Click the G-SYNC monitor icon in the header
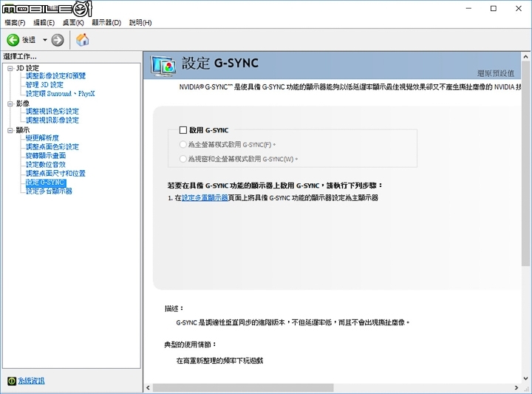 163,66
